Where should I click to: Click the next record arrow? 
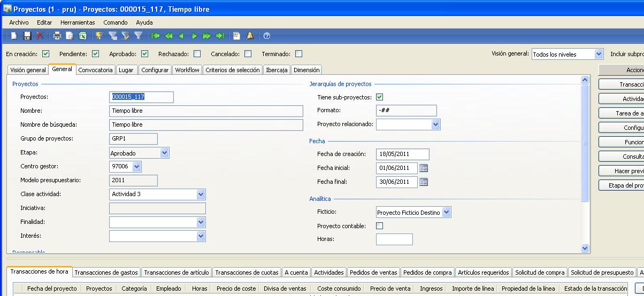click(x=194, y=36)
